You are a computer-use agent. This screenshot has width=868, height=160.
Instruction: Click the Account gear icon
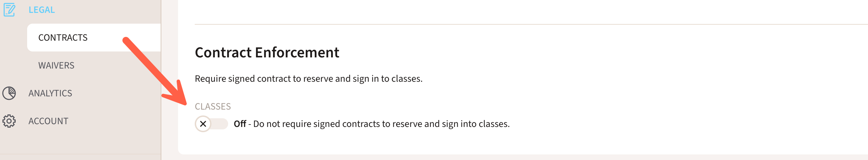[9, 121]
